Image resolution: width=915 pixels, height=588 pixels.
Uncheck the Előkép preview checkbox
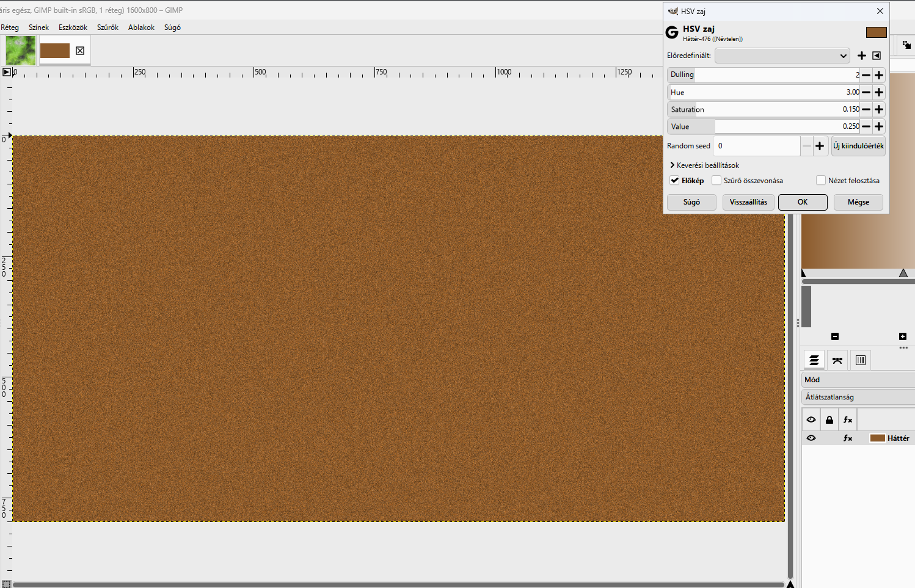[x=674, y=180]
